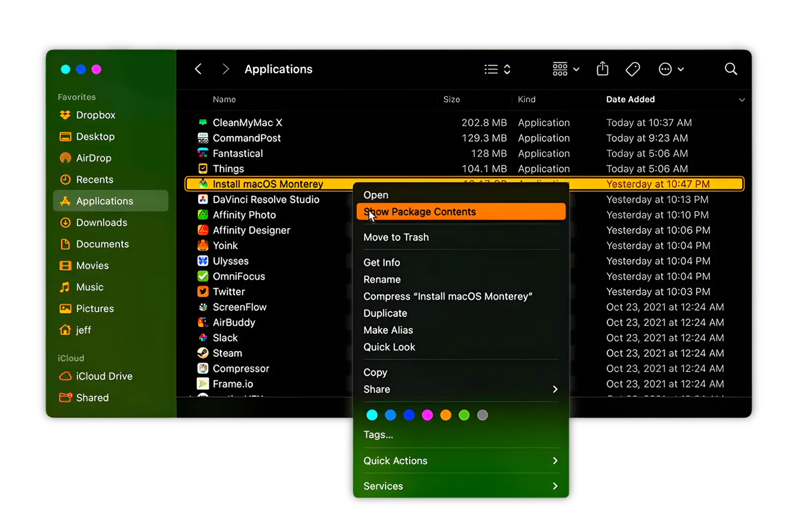Screen dimensions: 798x532
Task: Select Get Info in context menu
Action: 461,263
